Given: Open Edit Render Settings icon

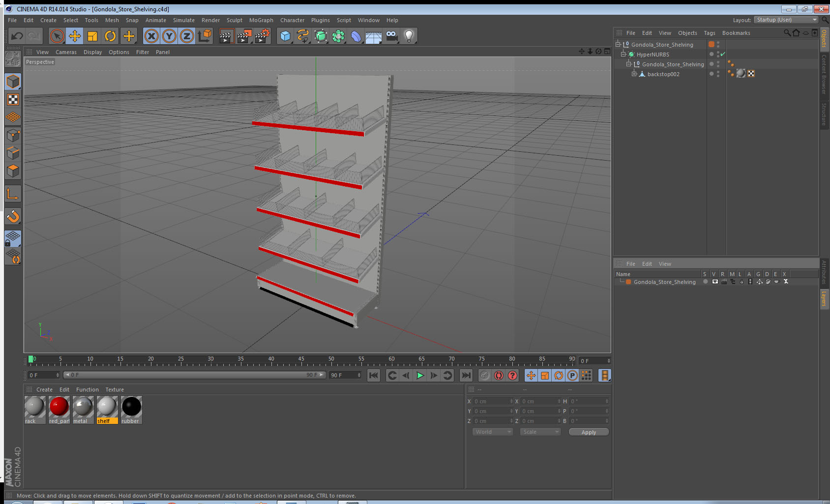Looking at the screenshot, I should tap(263, 36).
